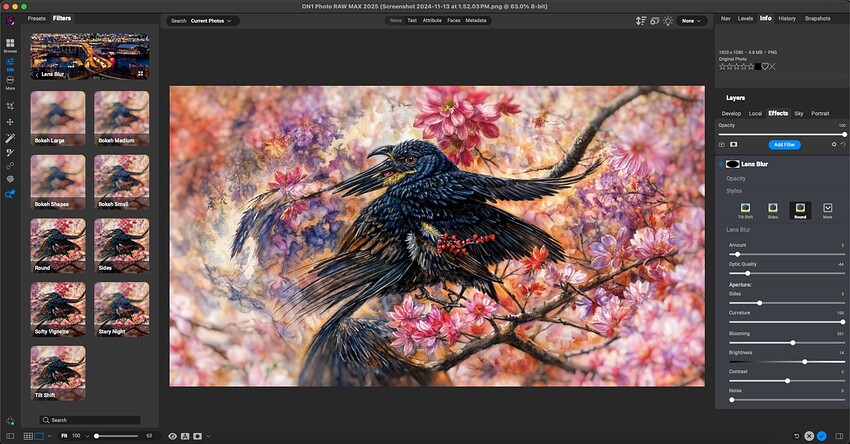
Task: Open the Lens Blur mask thumbnail
Action: 732,164
